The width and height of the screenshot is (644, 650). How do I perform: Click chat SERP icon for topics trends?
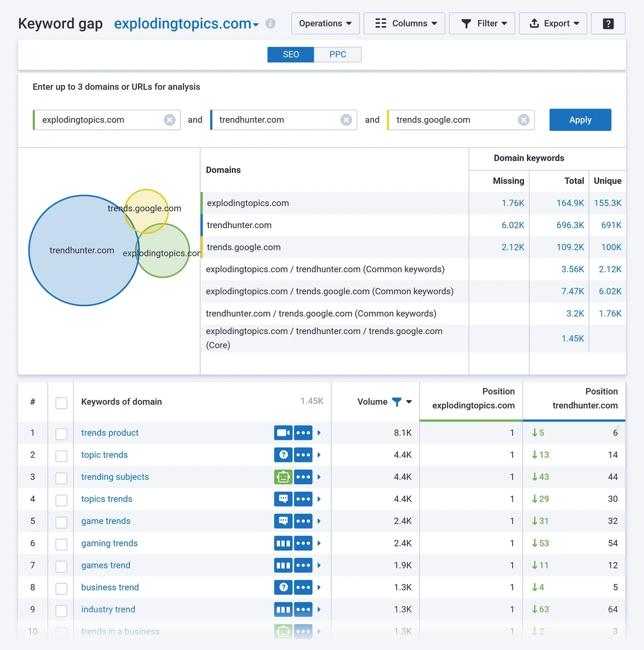pyautogui.click(x=283, y=499)
